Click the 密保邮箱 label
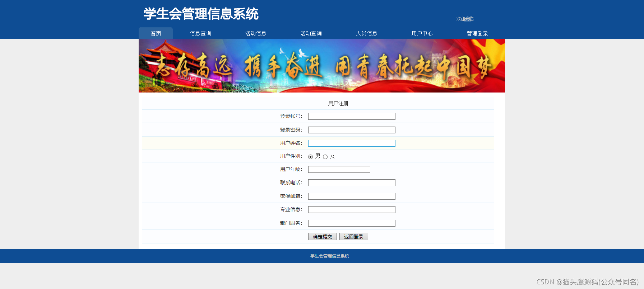Image resolution: width=644 pixels, height=289 pixels. point(291,196)
